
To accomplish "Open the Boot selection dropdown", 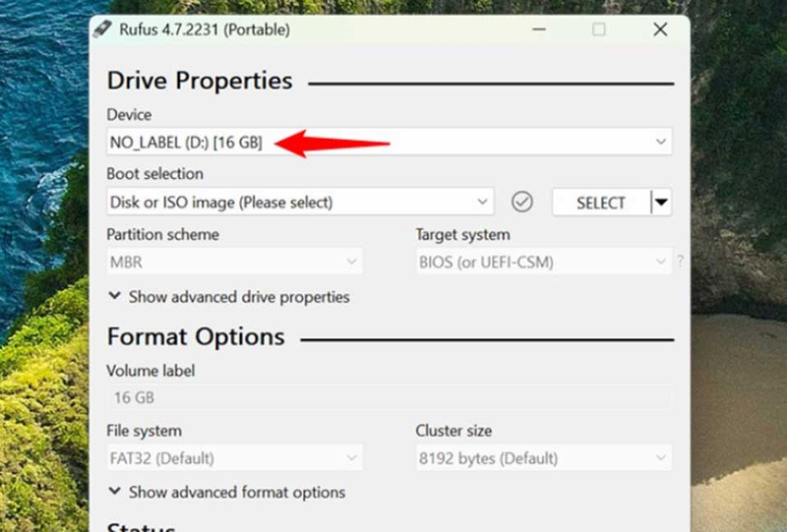I will 300,202.
